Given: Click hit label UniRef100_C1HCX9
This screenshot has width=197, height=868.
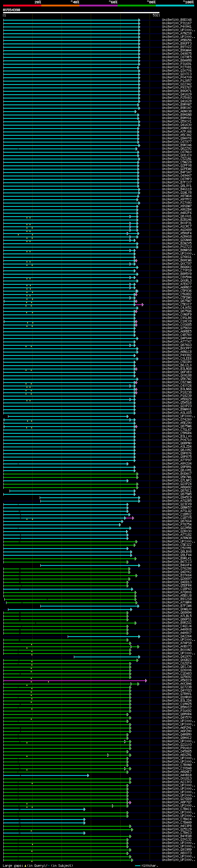Looking at the screenshot, I should 177,321.
